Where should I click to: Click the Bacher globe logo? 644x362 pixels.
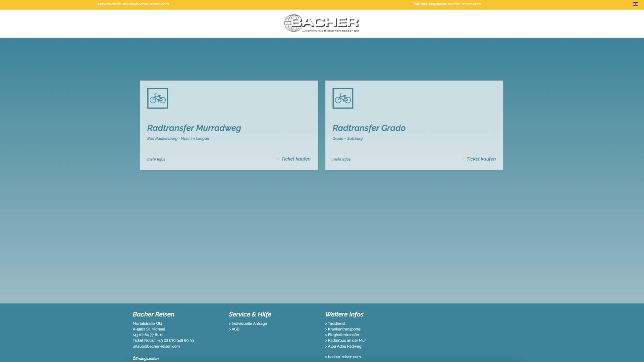click(322, 23)
